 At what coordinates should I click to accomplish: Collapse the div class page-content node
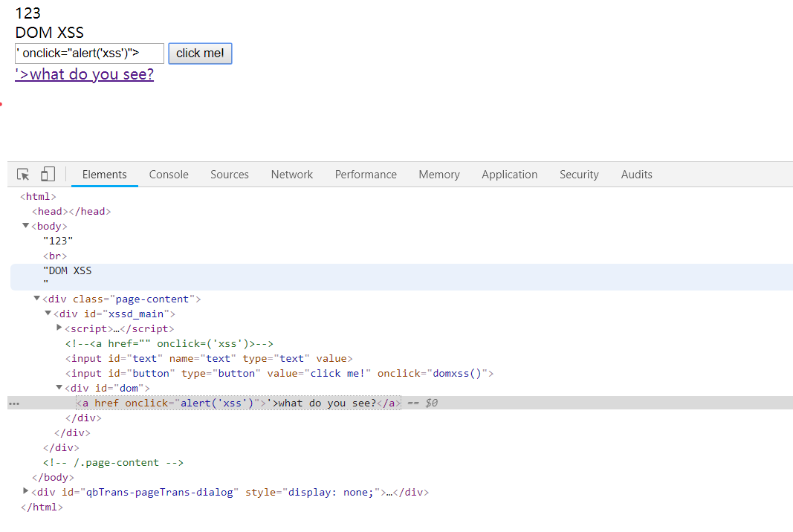pos(36,299)
